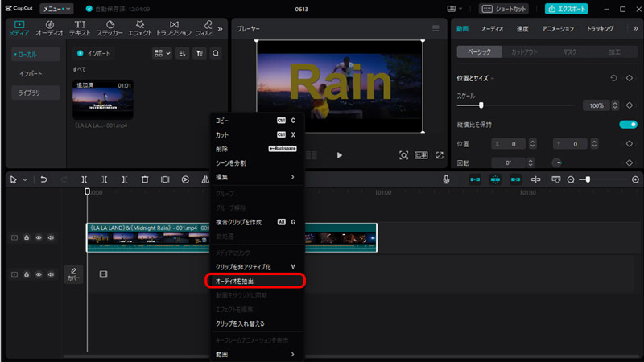Click the microphone voiceover record icon
Viewport: 644px width, 362px height.
tap(446, 179)
